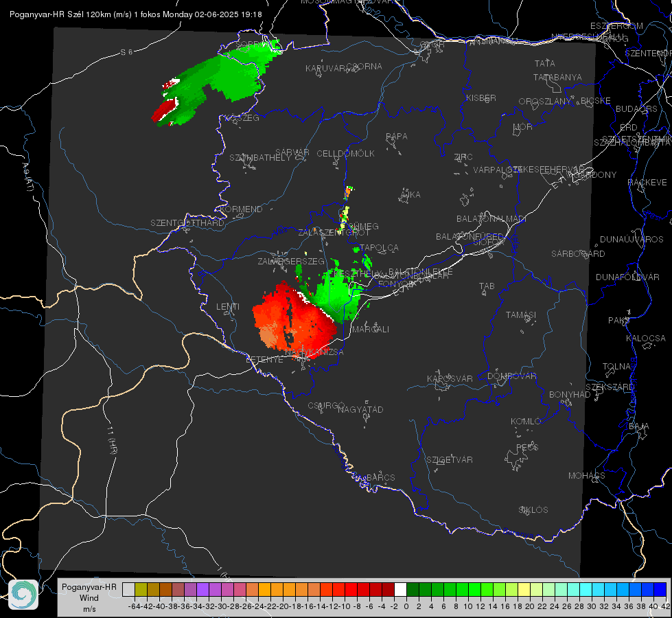
Task: Click the MÓR town label
Action: [523, 126]
